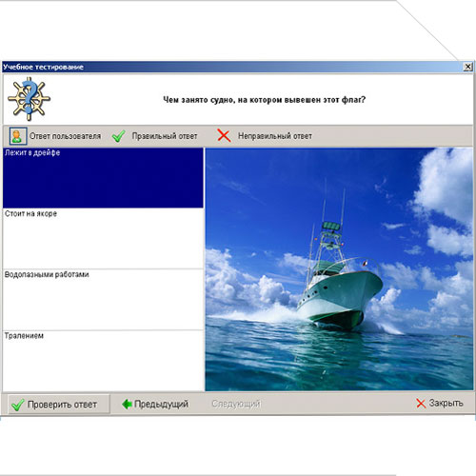Click the red cross wrong answer icon
The image size is (476, 476).
[224, 135]
